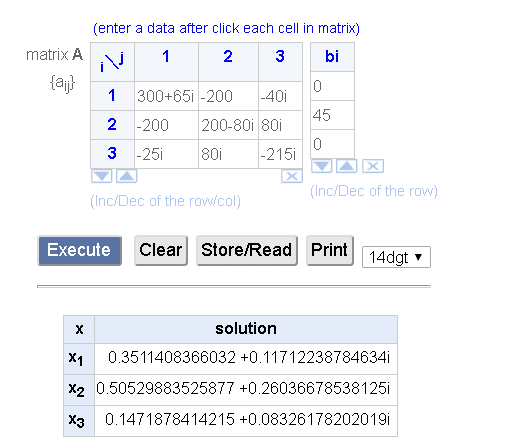Click the x3 solution value cell

point(246,421)
